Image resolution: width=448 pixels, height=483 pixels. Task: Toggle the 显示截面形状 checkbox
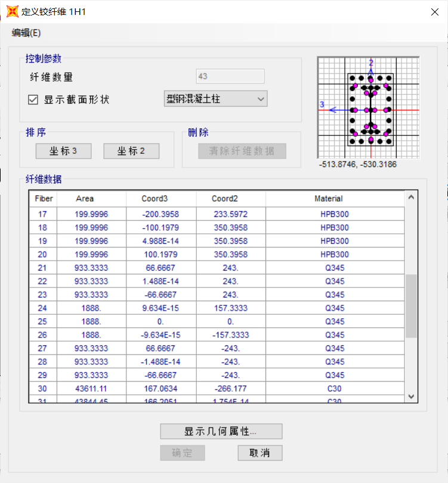coord(33,100)
